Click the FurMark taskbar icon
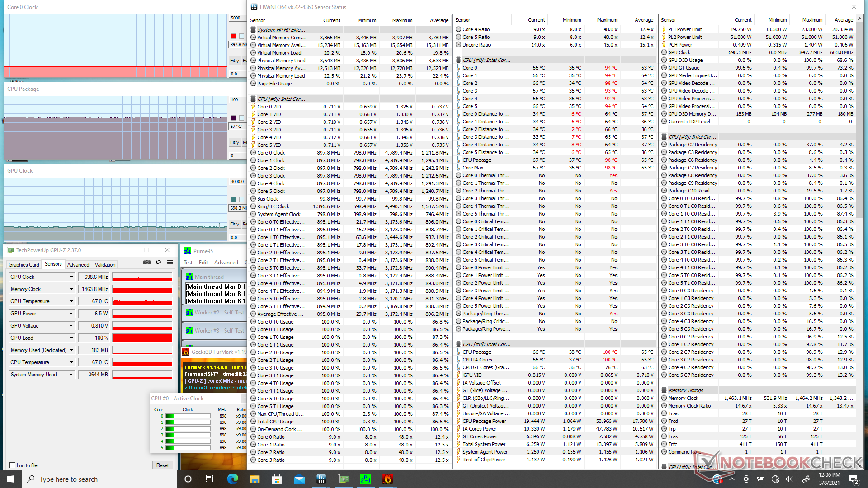 [387, 479]
